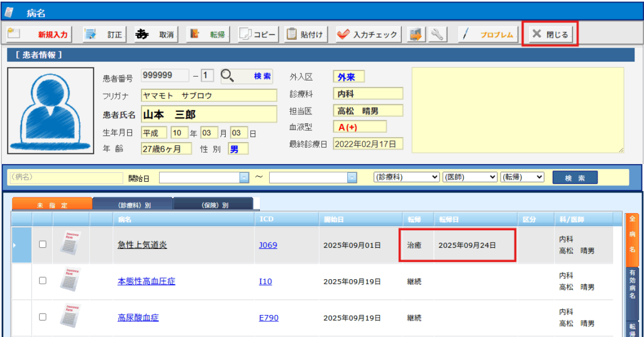This screenshot has height=337, width=644.
Task: Open the wrench settings tool icon
Action: (x=437, y=35)
